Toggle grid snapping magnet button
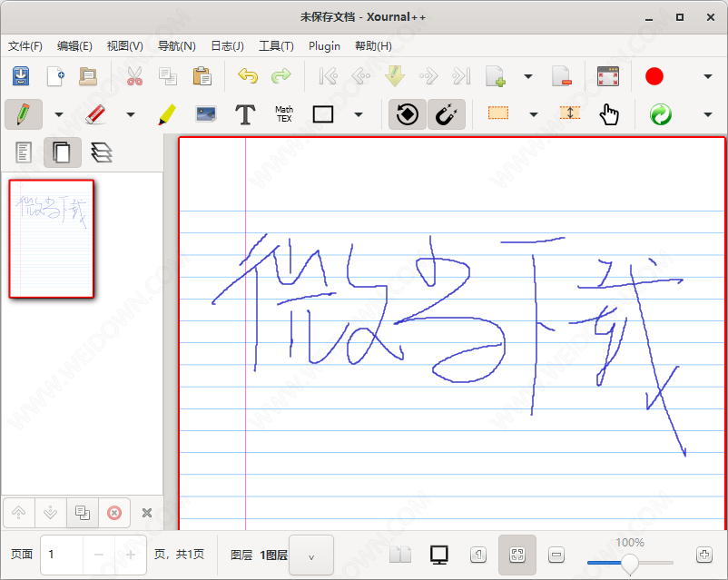Viewport: 728px width, 580px height. 447,114
